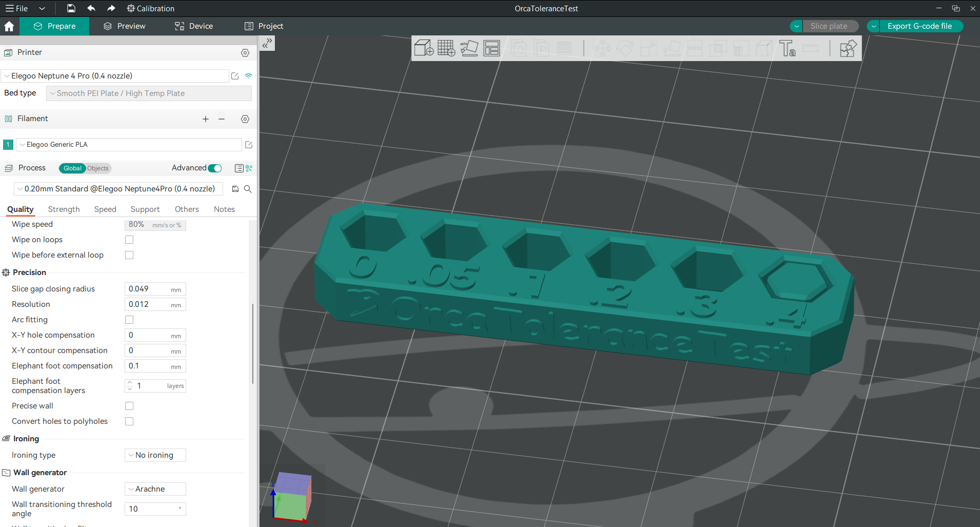Click the Auto orient icon
Image resolution: width=980 pixels, height=527 pixels.
[x=469, y=48]
